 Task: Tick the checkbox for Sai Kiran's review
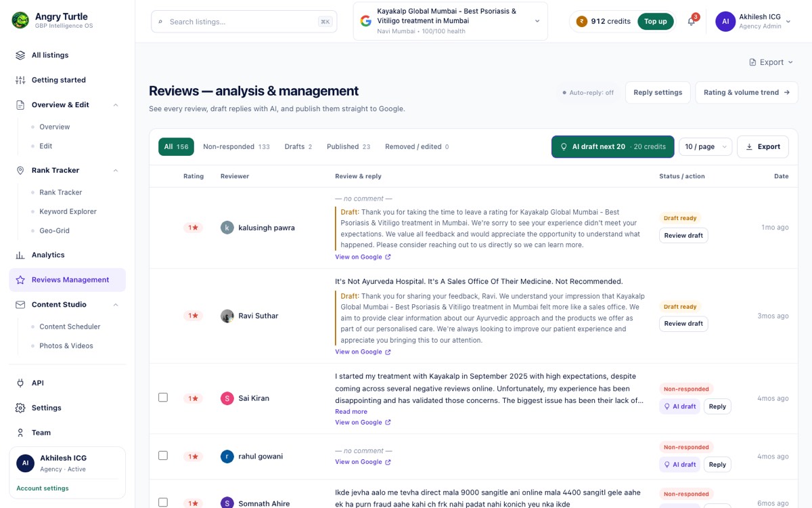click(x=163, y=398)
